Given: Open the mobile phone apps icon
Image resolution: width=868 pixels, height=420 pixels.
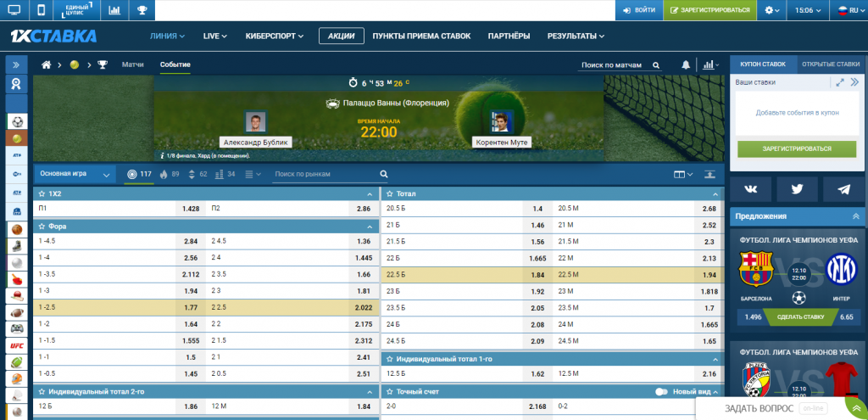Looking at the screenshot, I should point(41,10).
